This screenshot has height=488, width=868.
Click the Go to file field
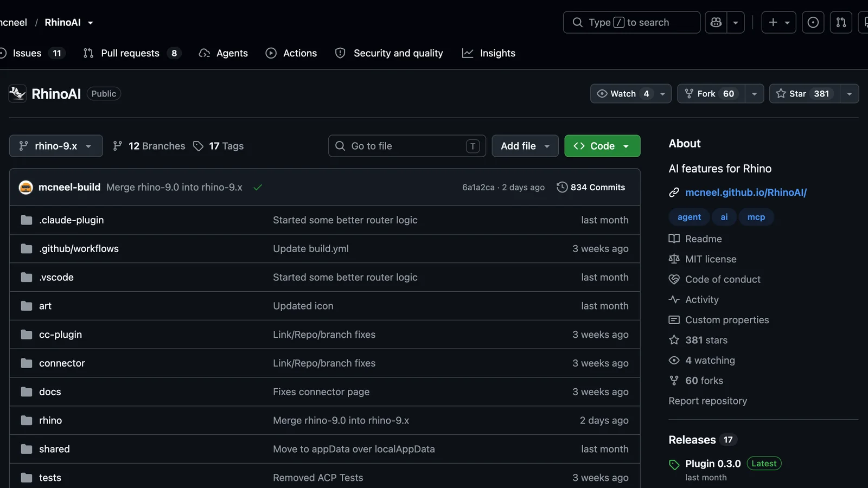[x=407, y=146]
